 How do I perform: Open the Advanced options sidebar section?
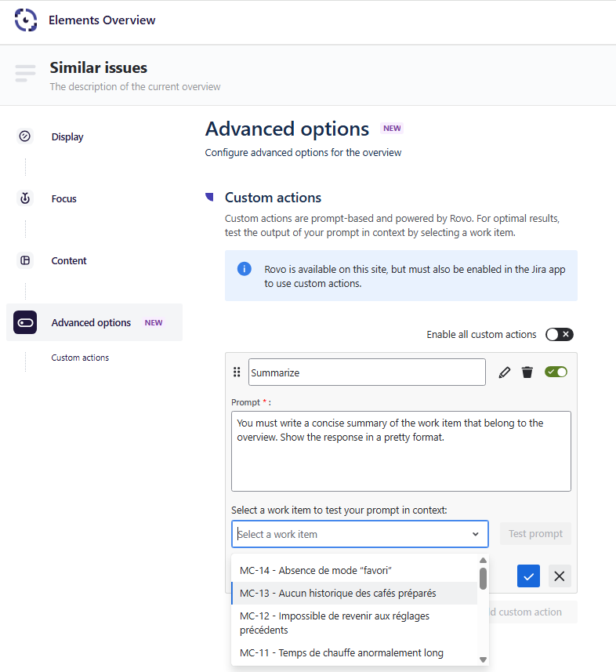(91, 322)
